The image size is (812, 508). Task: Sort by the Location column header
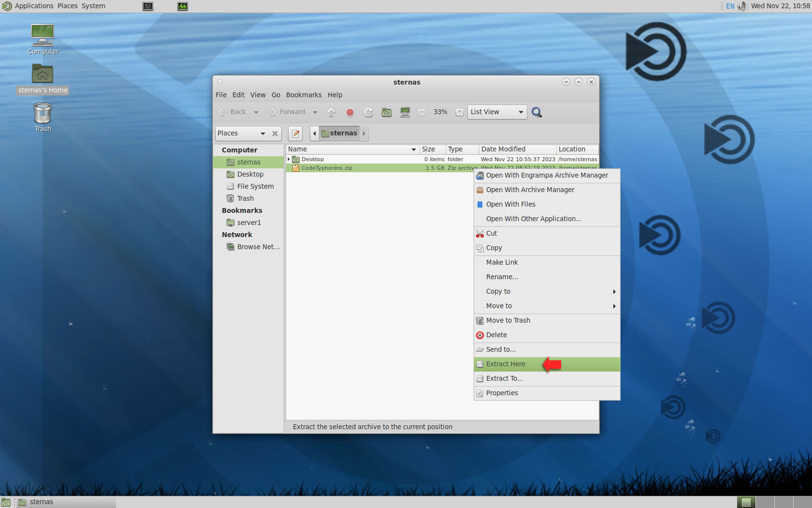[x=577, y=149]
